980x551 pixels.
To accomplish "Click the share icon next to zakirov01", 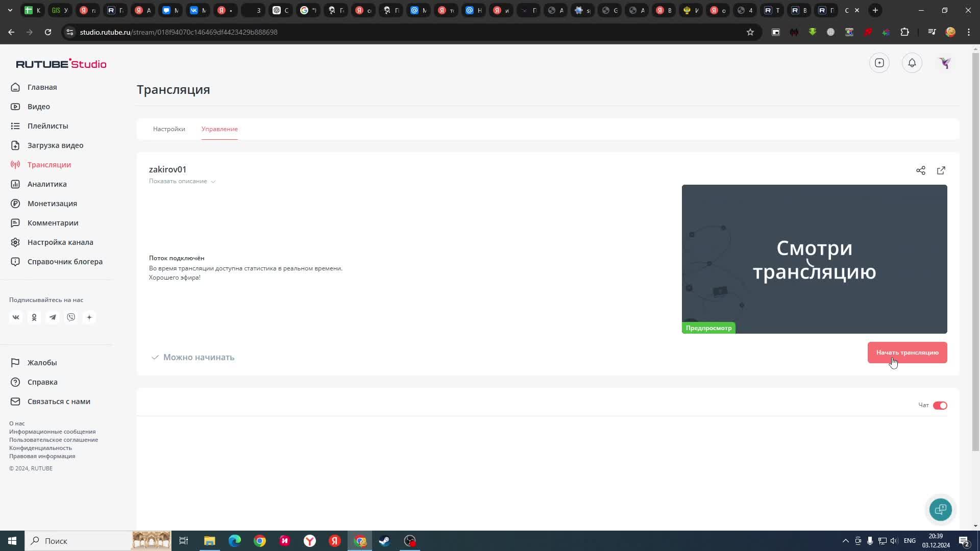I will coord(920,170).
